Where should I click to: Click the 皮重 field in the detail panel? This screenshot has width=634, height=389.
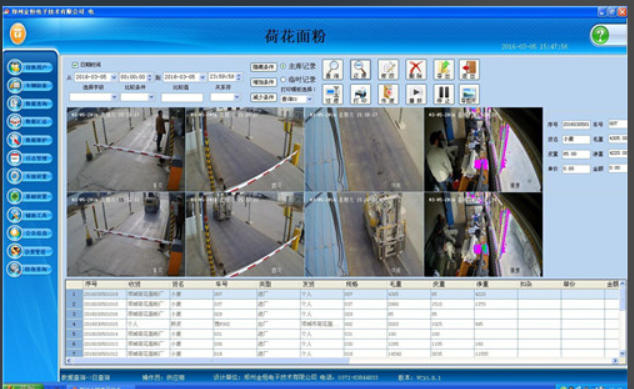576,154
